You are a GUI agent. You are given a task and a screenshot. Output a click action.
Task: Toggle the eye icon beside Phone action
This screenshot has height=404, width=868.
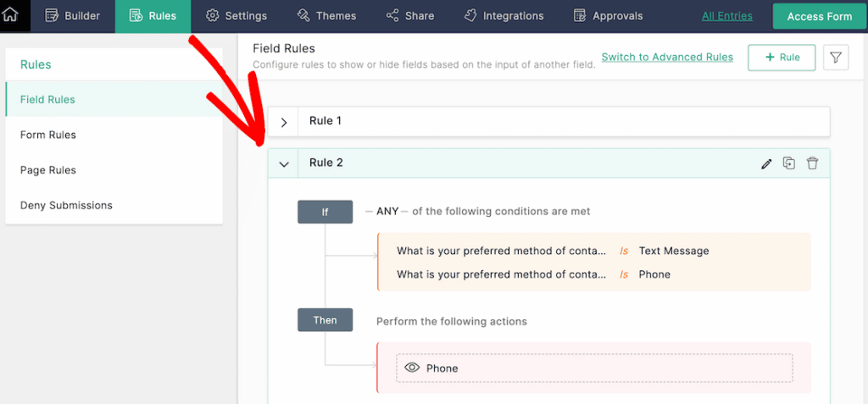(413, 368)
